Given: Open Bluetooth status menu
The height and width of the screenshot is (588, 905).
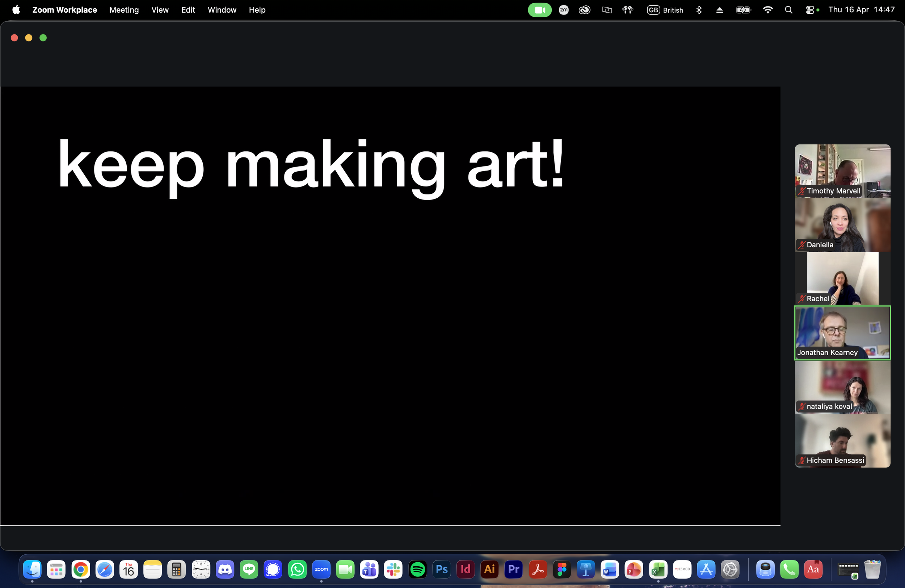Looking at the screenshot, I should click(699, 10).
